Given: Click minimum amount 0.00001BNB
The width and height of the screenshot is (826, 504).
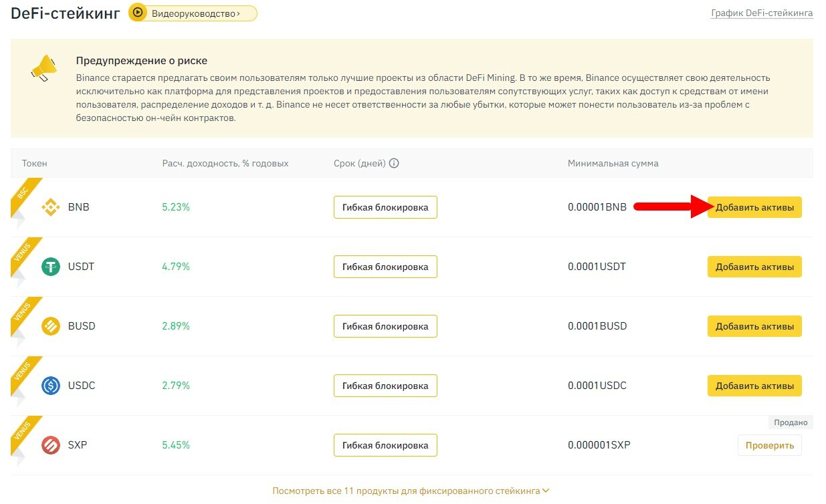Looking at the screenshot, I should pyautogui.click(x=597, y=207).
